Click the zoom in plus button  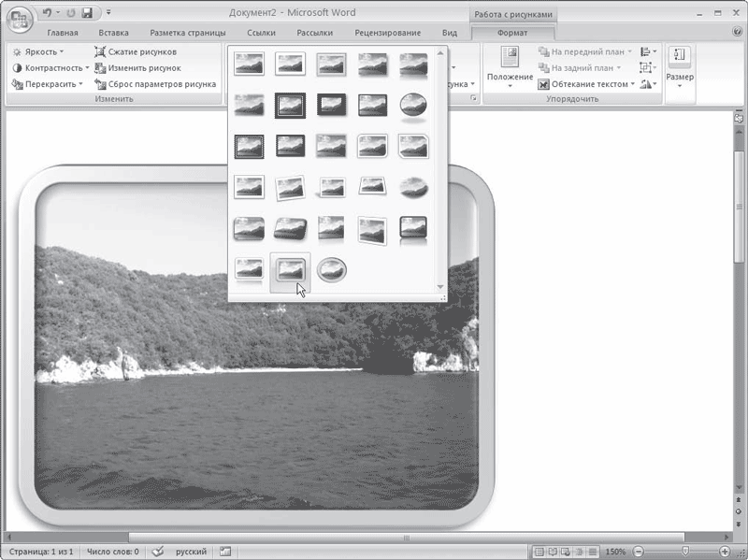coord(724,552)
